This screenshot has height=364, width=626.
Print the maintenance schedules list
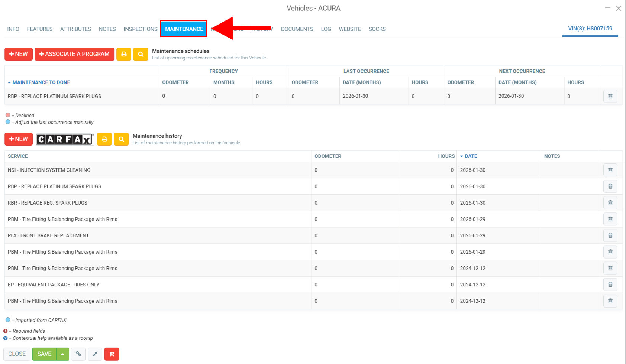124,54
